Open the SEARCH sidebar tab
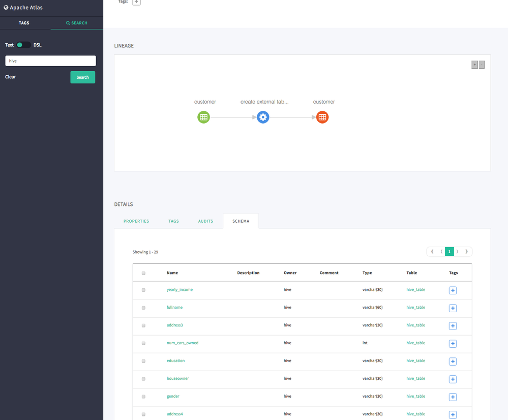 (x=77, y=23)
